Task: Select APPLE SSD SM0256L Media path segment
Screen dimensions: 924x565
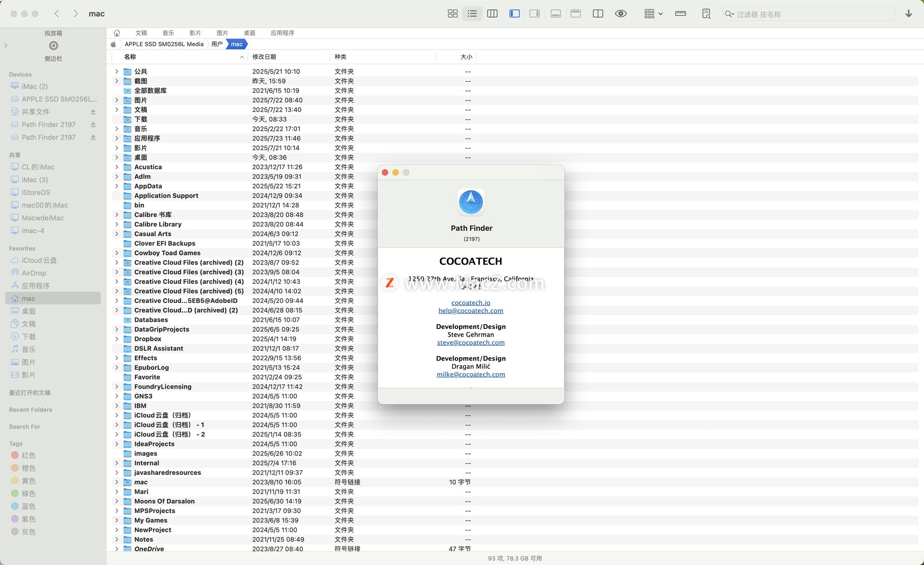Action: pos(164,44)
